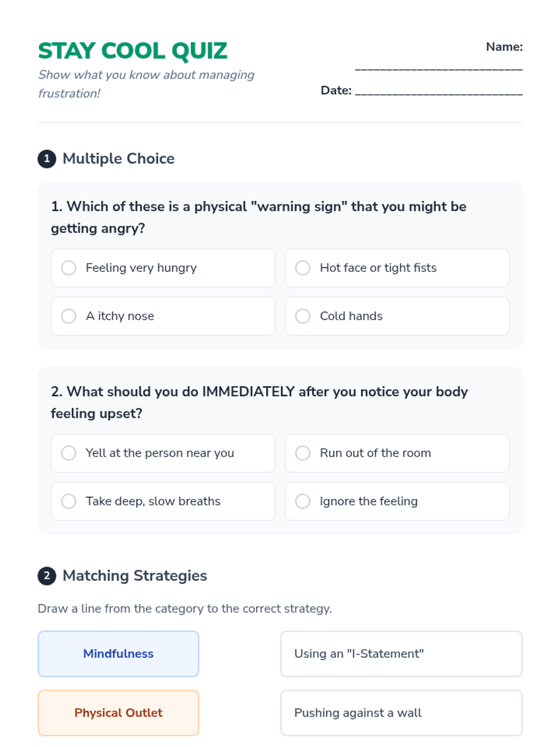This screenshot has width=560, height=747.
Task: Click the number 1 section badge
Action: [47, 159]
